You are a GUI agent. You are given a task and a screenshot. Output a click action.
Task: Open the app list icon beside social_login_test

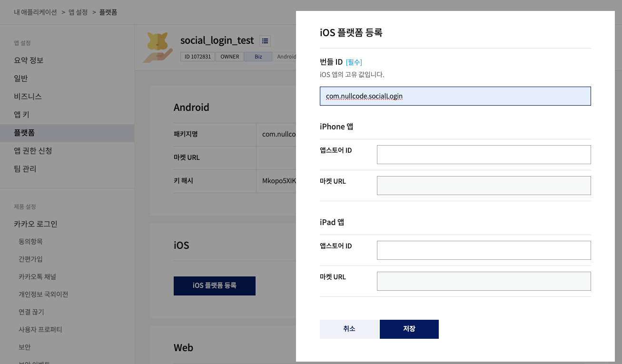point(265,41)
